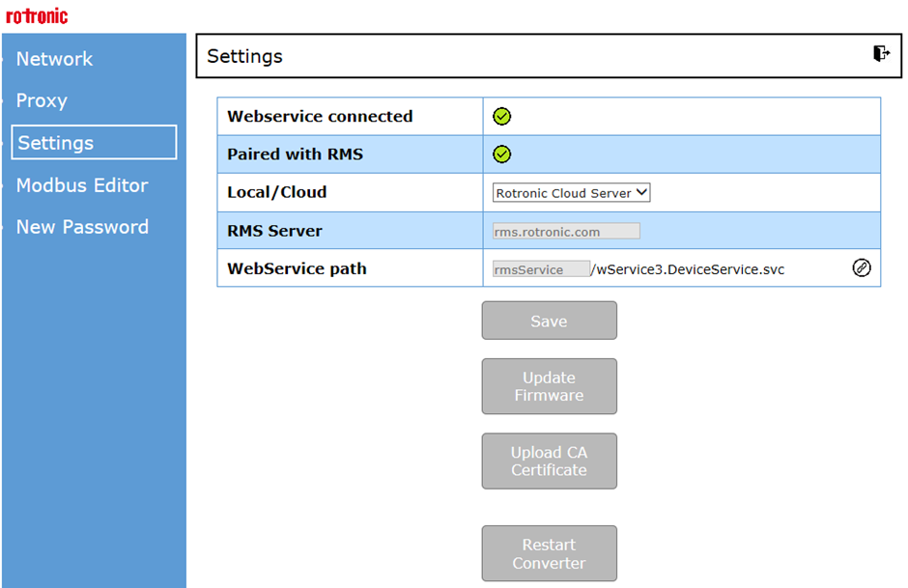The image size is (908, 588).
Task: Go to New Password page
Action: [x=82, y=227]
